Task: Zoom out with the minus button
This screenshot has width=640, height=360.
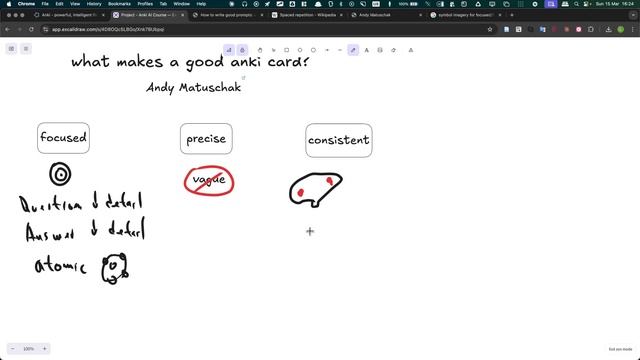Action: pos(13,349)
